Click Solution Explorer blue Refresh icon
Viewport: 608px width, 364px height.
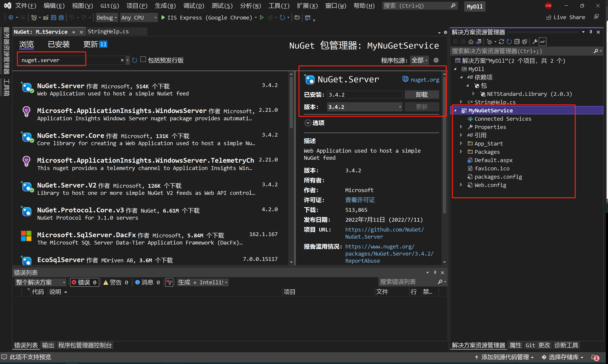click(x=509, y=42)
